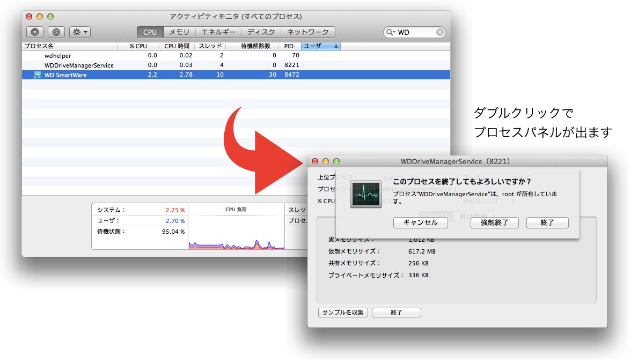Open the gear action menu
Screen dimensions: 638x364
[80, 32]
